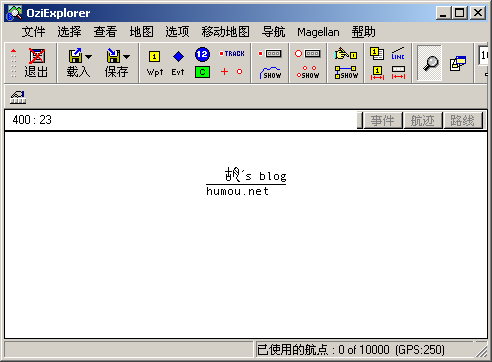This screenshot has width=492, height=362.
Task: Click the red plus track point icon
Action: (224, 71)
